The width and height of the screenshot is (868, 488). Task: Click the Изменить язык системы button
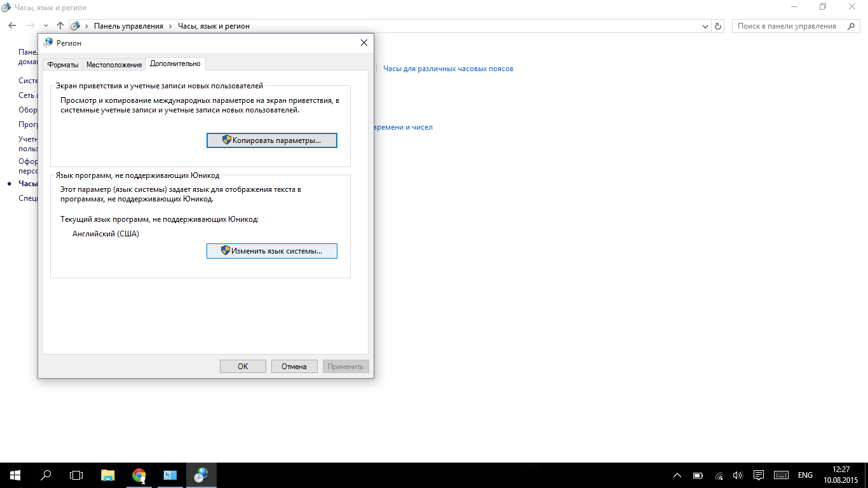click(x=271, y=251)
